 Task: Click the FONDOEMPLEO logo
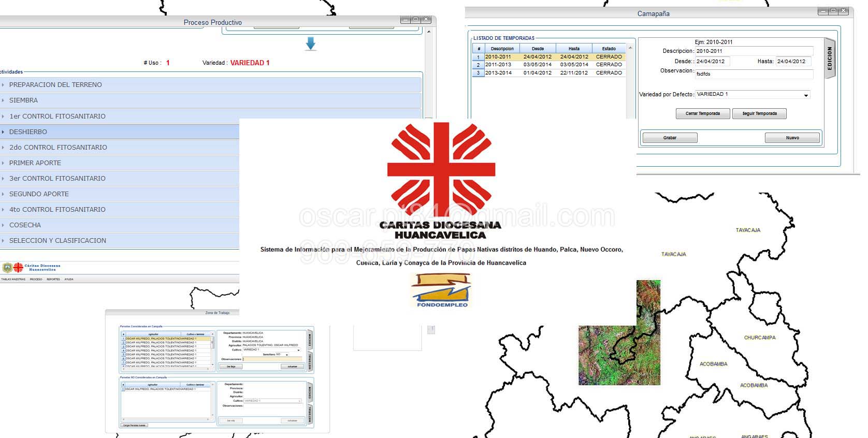441,290
